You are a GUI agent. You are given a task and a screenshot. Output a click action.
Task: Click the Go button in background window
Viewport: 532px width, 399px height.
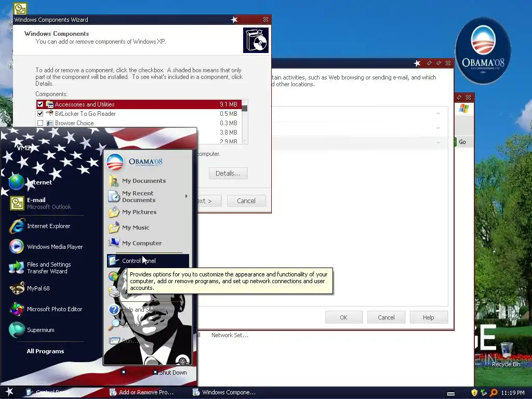(462, 142)
